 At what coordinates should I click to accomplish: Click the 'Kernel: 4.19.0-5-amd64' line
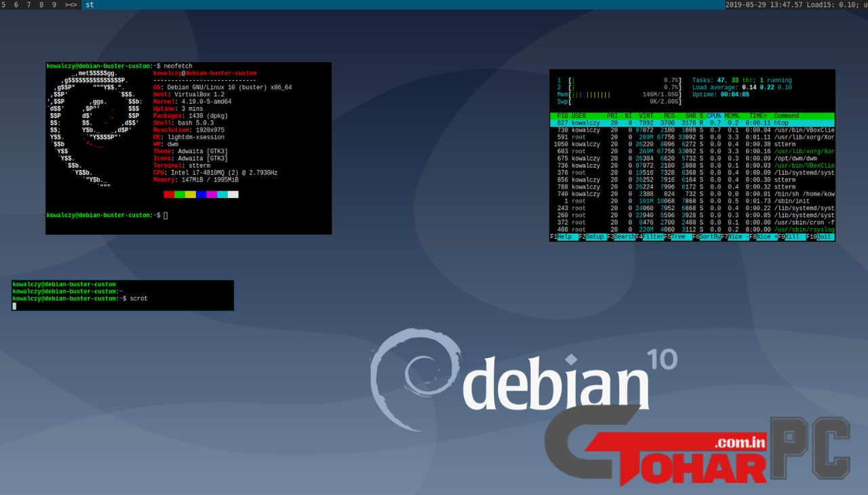pyautogui.click(x=193, y=102)
